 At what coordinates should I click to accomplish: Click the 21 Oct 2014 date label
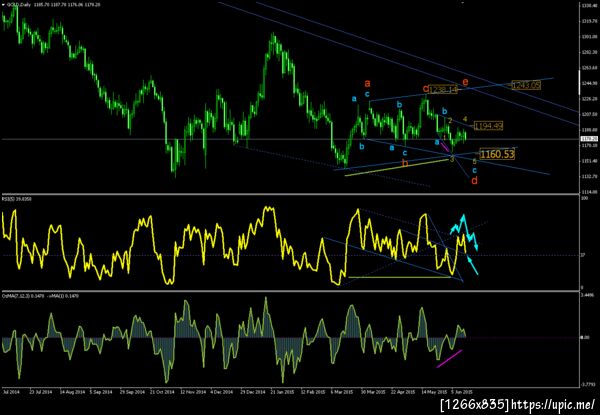162,392
